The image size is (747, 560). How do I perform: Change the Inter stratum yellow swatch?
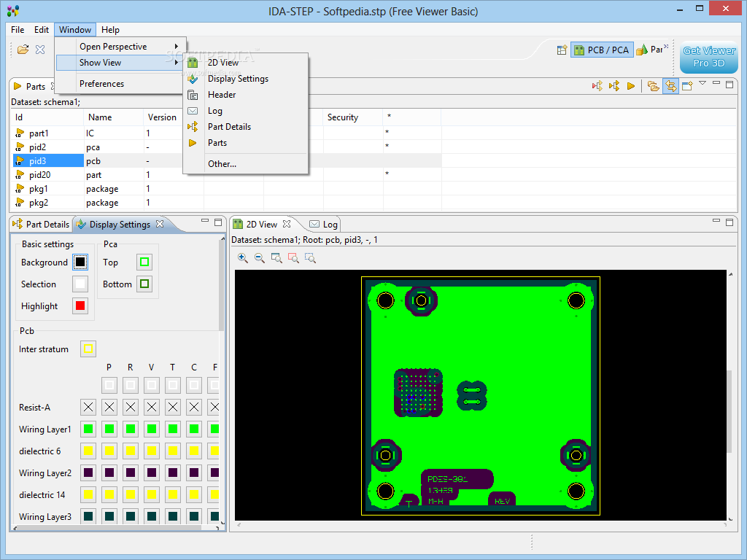click(x=88, y=349)
